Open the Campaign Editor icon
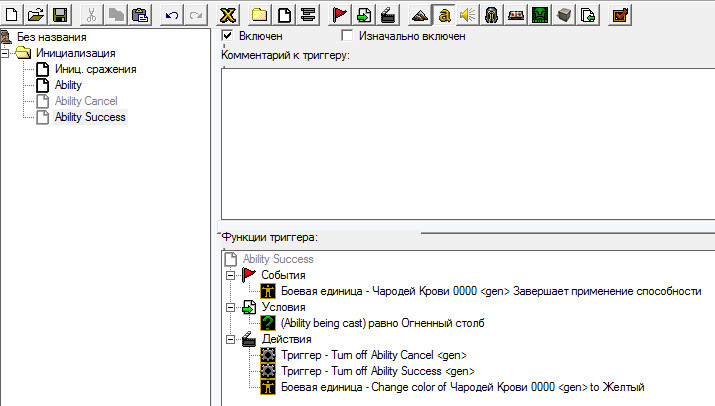715x406 pixels. coord(516,15)
